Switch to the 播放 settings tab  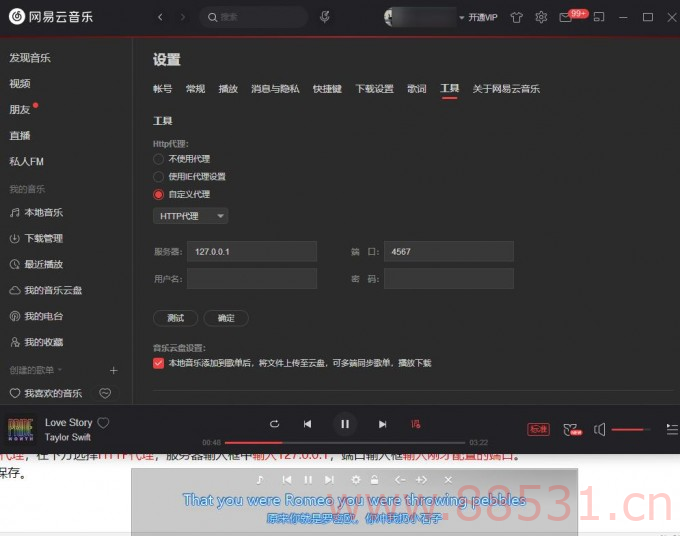228,89
